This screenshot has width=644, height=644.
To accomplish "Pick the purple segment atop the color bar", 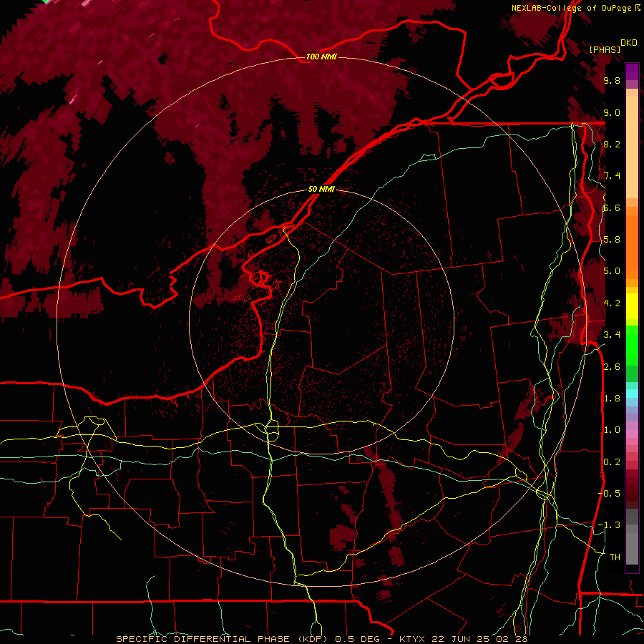I will pyautogui.click(x=632, y=72).
